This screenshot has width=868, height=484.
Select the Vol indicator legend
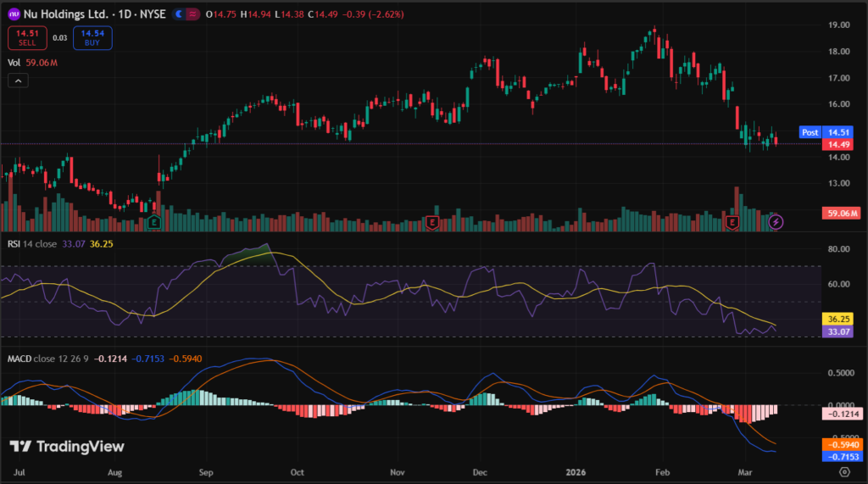pos(14,62)
